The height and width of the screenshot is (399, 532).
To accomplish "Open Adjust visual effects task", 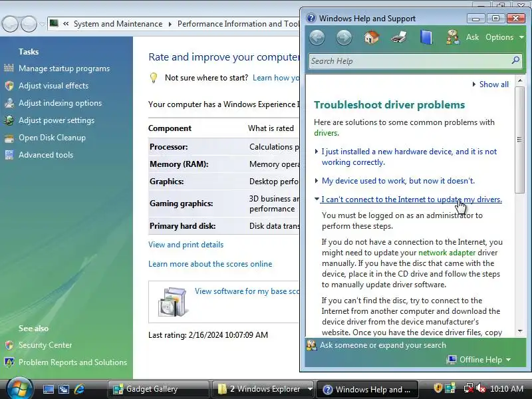I will pyautogui.click(x=53, y=86).
